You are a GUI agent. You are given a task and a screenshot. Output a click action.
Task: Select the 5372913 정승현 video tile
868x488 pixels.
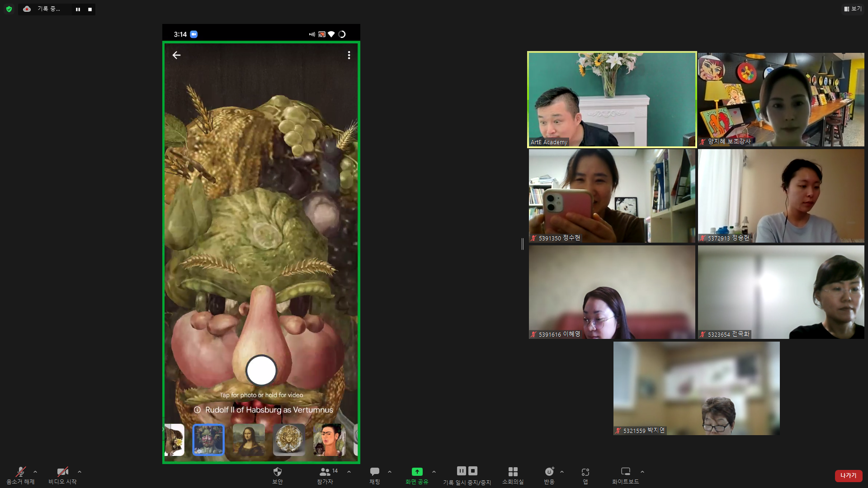tap(781, 196)
